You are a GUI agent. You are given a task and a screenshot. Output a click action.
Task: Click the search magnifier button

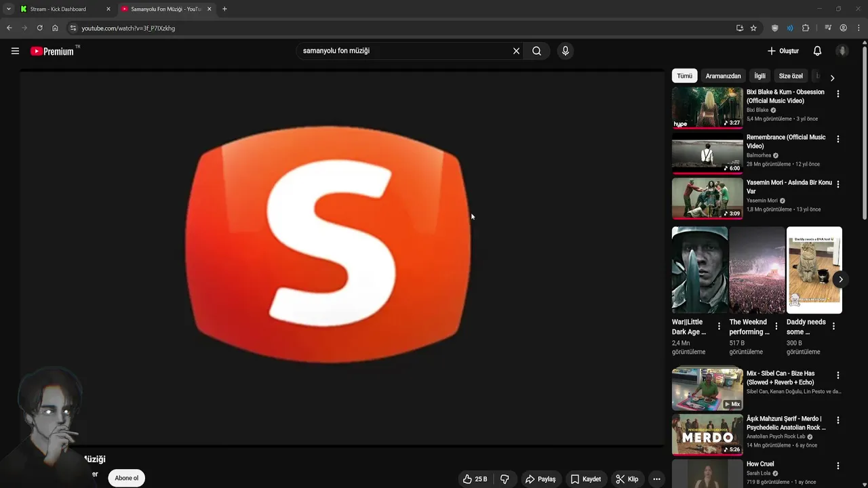pos(536,51)
